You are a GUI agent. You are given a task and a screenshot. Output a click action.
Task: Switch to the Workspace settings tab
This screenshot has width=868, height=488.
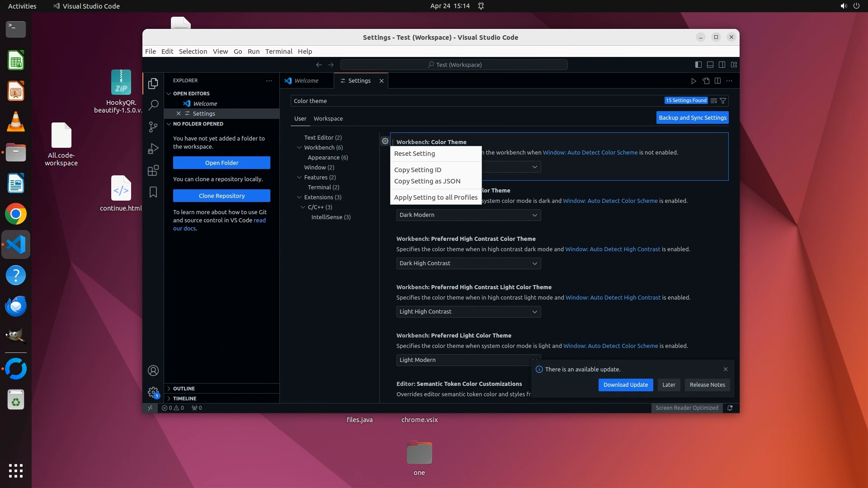pyautogui.click(x=328, y=119)
